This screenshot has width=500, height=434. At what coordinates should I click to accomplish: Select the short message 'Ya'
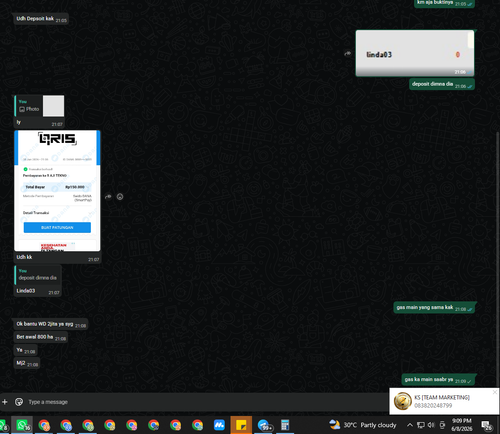(x=19, y=350)
